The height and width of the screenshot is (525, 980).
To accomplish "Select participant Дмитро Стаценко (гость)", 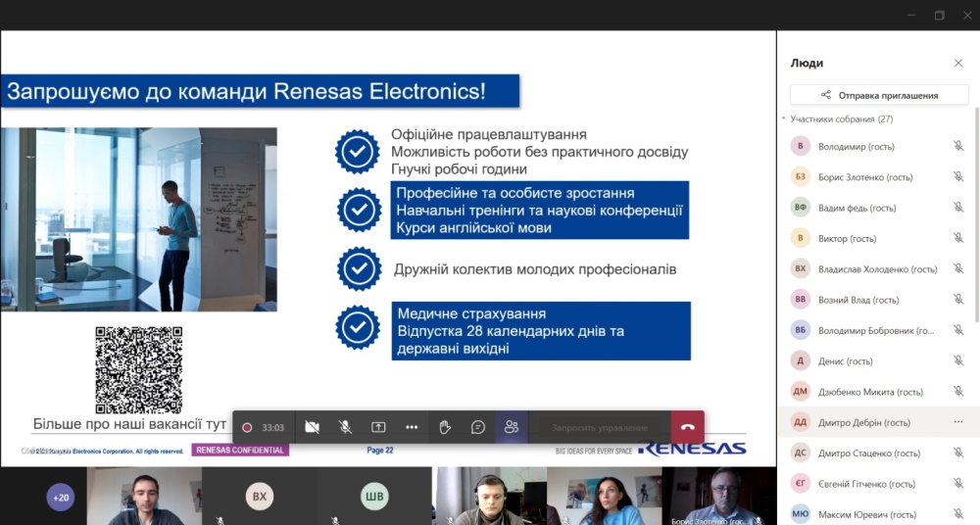I will pos(876,453).
